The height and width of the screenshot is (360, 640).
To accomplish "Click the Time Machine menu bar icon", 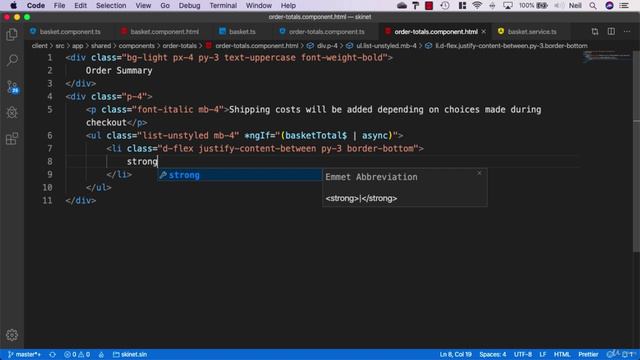I will pyautogui.click(x=445, y=5).
